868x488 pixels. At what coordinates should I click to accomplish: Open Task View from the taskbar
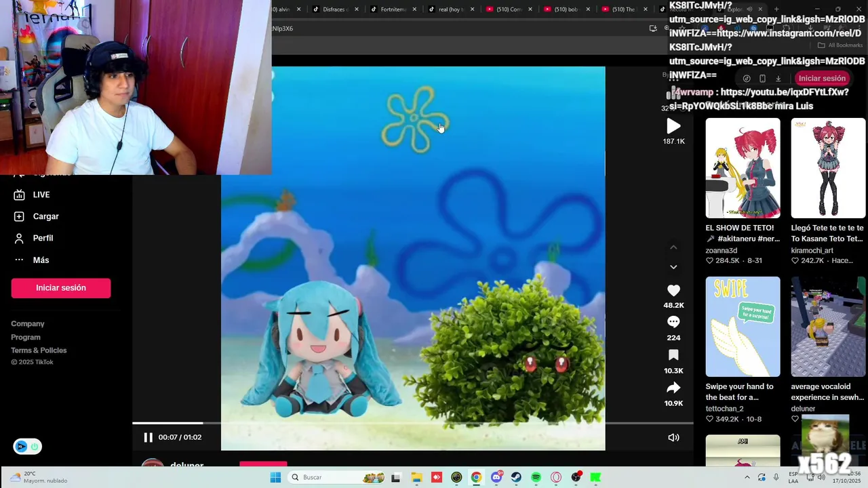396,477
